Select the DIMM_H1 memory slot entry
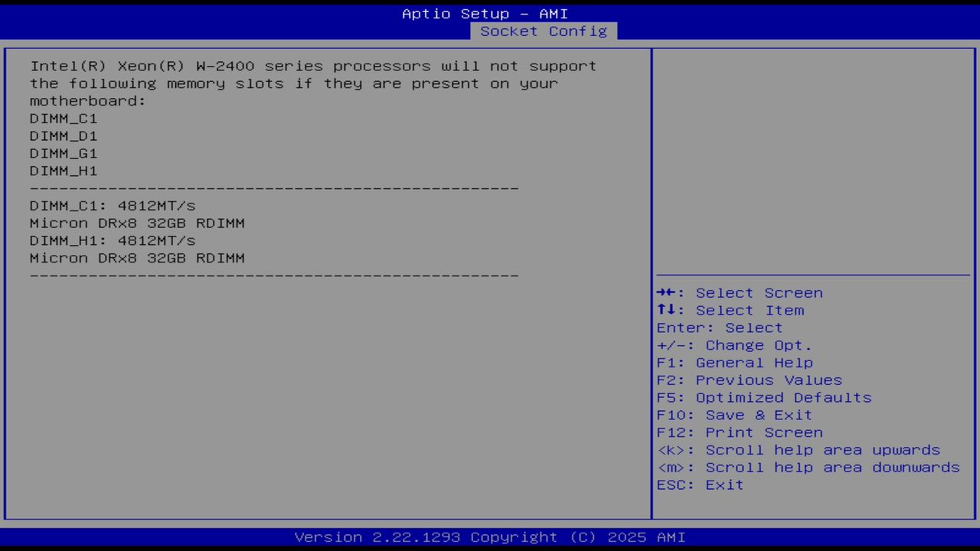 point(64,171)
